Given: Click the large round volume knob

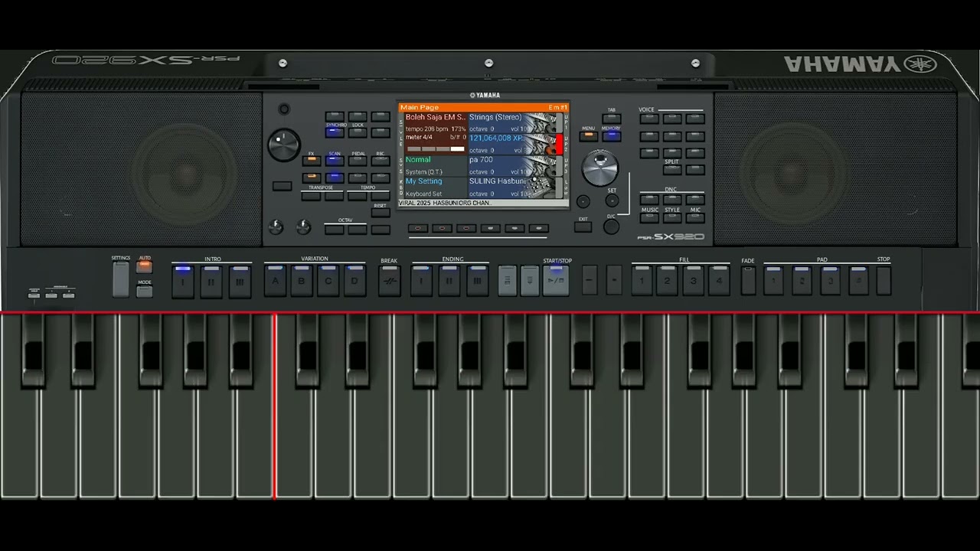Looking at the screenshot, I should click(x=284, y=145).
